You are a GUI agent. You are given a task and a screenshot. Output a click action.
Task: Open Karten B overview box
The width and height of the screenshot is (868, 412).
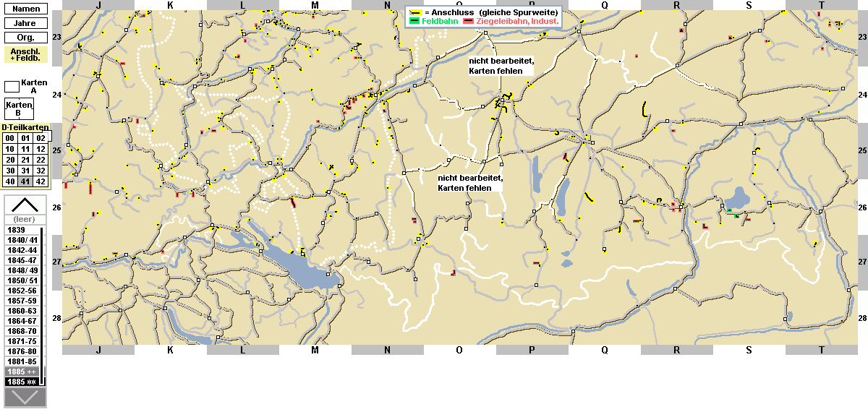(x=19, y=109)
